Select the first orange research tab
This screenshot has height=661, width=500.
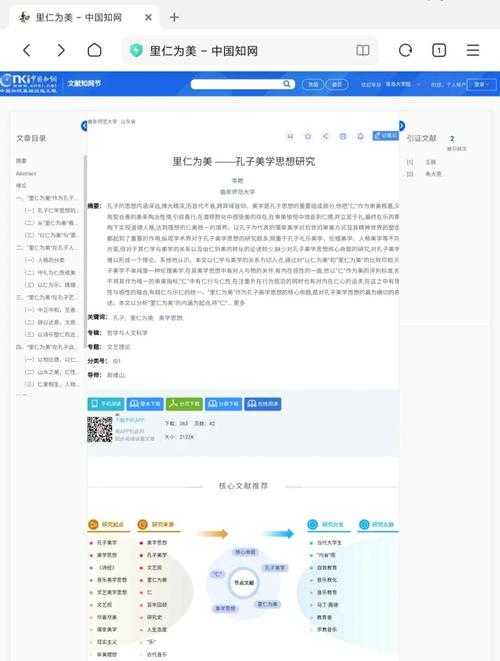coord(107,524)
